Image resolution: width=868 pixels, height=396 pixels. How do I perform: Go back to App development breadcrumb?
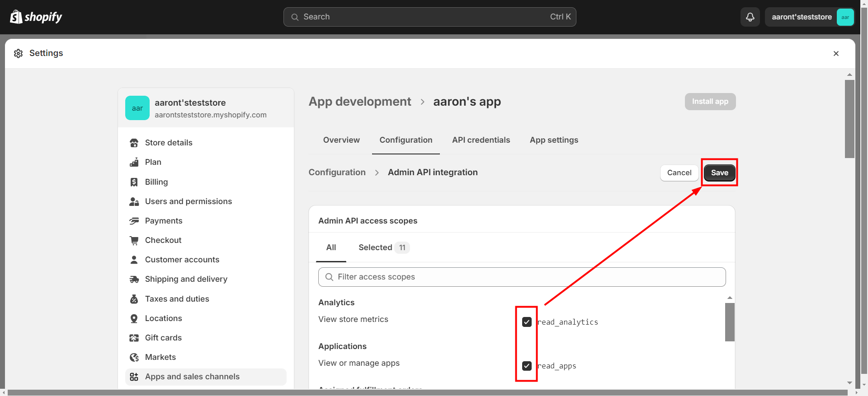[360, 102]
